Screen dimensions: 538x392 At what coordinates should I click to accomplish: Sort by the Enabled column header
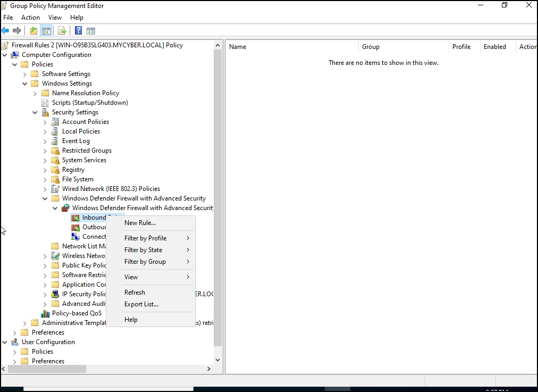(x=498, y=47)
